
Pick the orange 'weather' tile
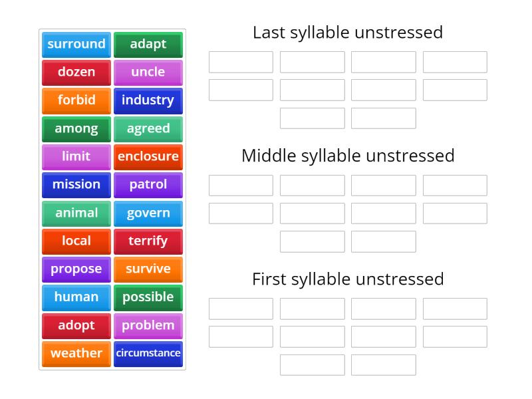click(76, 354)
